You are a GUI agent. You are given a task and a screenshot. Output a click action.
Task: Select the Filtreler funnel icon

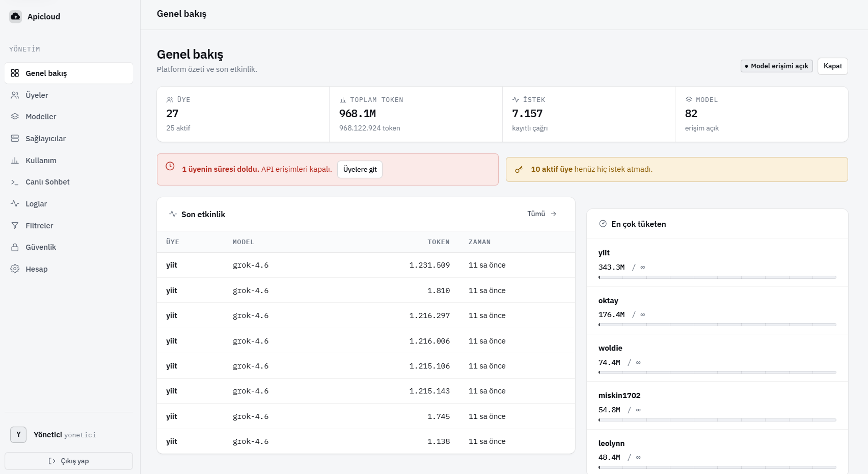coord(15,226)
